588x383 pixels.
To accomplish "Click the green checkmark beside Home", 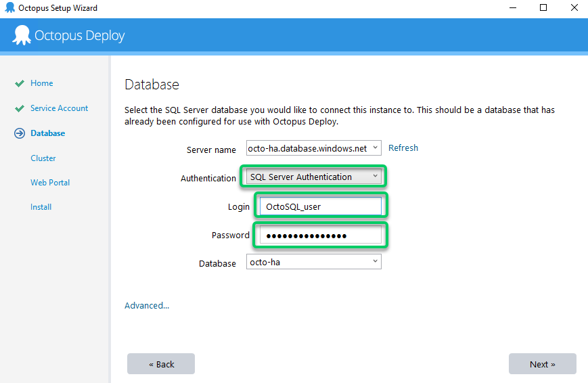I will pos(20,84).
